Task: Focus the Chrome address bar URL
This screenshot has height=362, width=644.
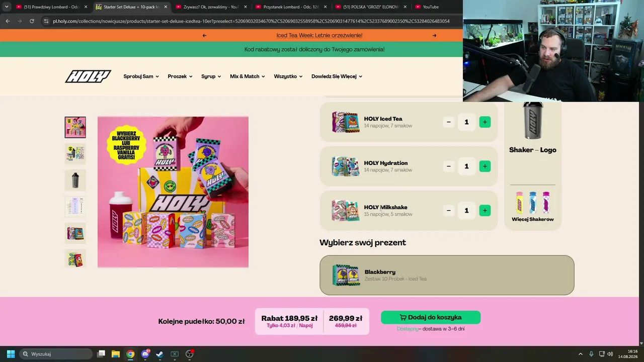Action: coord(251,21)
